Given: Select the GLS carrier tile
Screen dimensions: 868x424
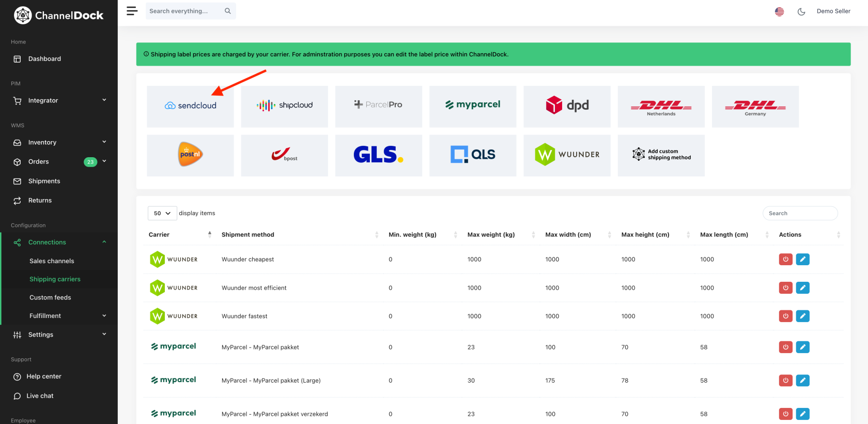Looking at the screenshot, I should (x=379, y=155).
